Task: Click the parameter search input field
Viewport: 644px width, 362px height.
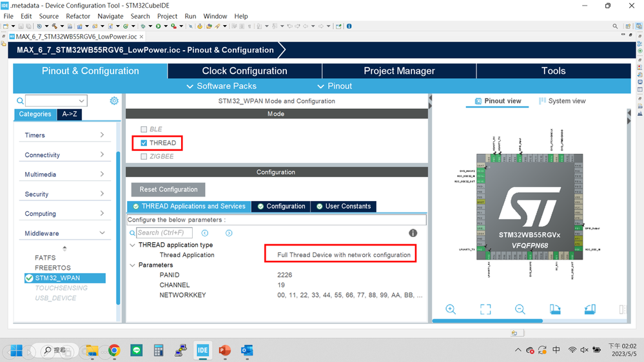Action: 164,233
